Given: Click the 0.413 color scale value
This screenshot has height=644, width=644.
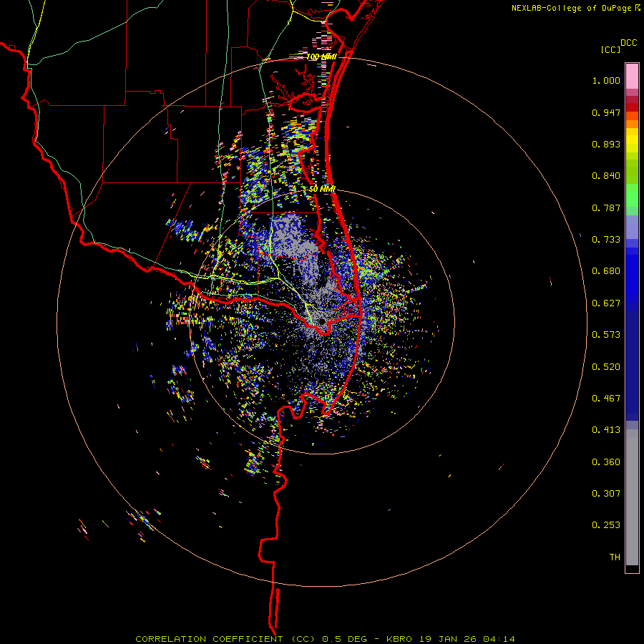Looking at the screenshot, I should pyautogui.click(x=606, y=430).
